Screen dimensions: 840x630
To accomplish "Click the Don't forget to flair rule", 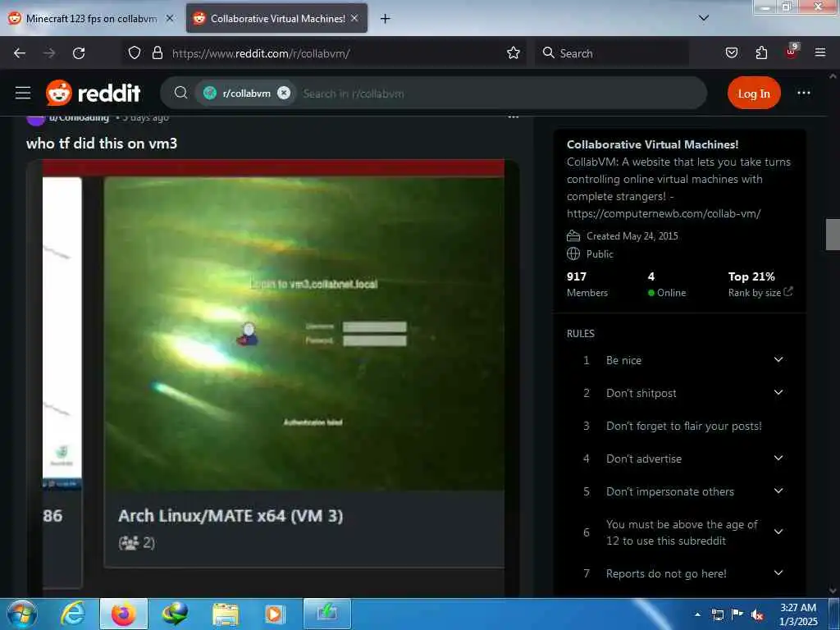I will click(683, 426).
